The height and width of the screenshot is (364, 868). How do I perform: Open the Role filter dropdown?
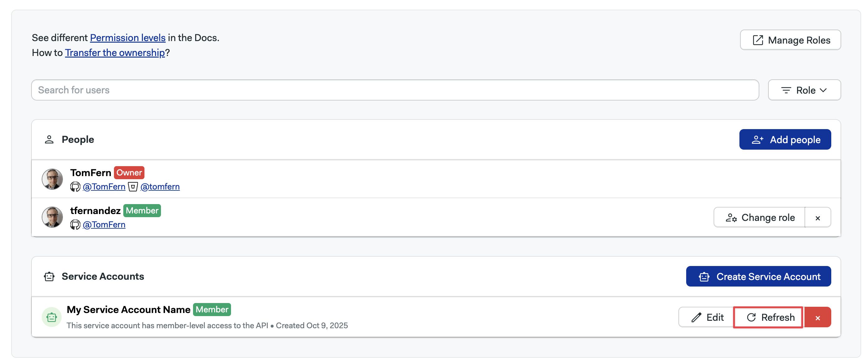(804, 90)
